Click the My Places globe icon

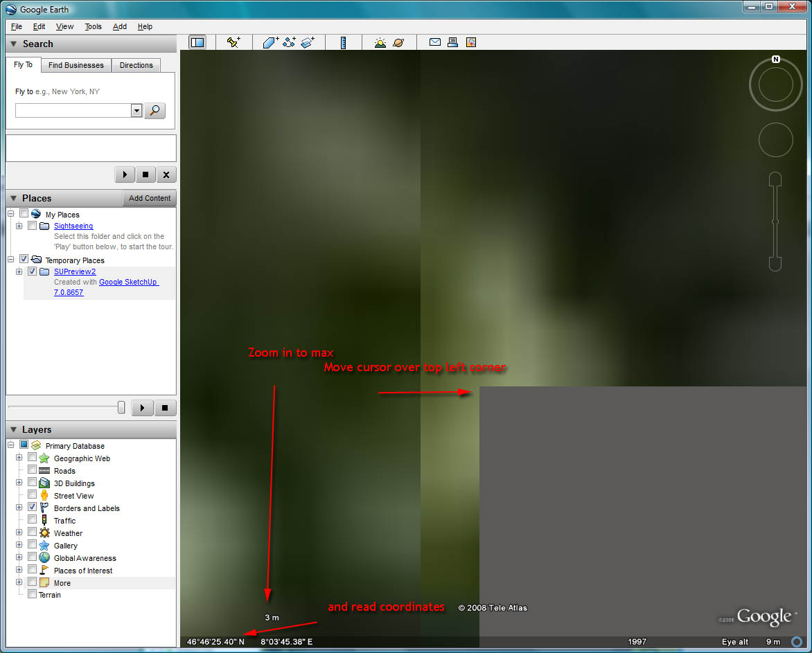[36, 214]
